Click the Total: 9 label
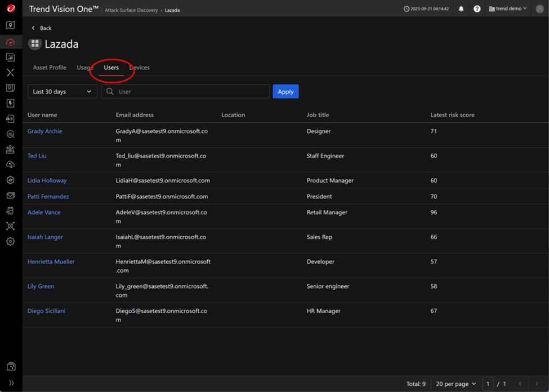 pos(416,384)
